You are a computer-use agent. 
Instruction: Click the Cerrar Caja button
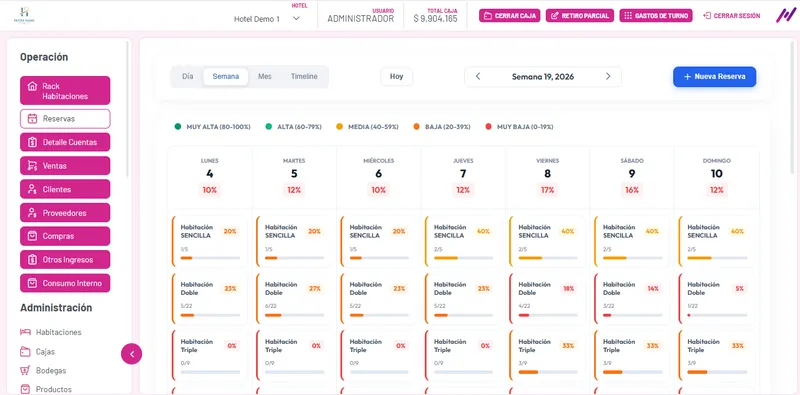coord(510,16)
